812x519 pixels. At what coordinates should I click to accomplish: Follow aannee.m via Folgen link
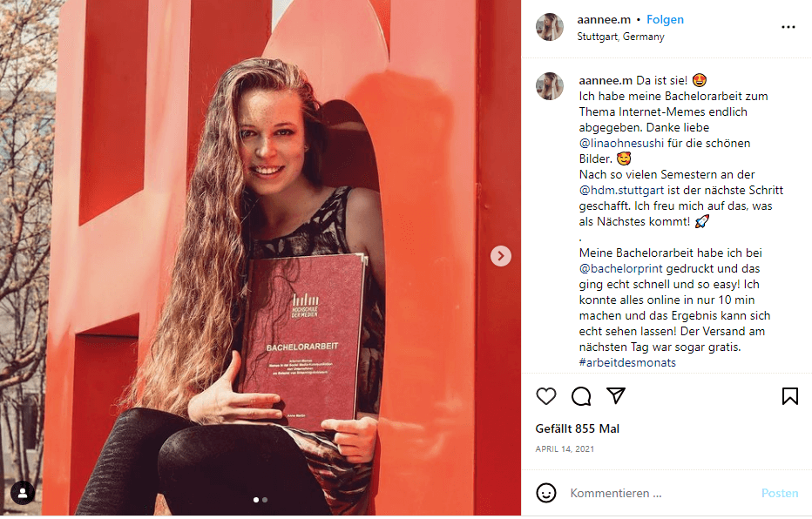(x=665, y=20)
